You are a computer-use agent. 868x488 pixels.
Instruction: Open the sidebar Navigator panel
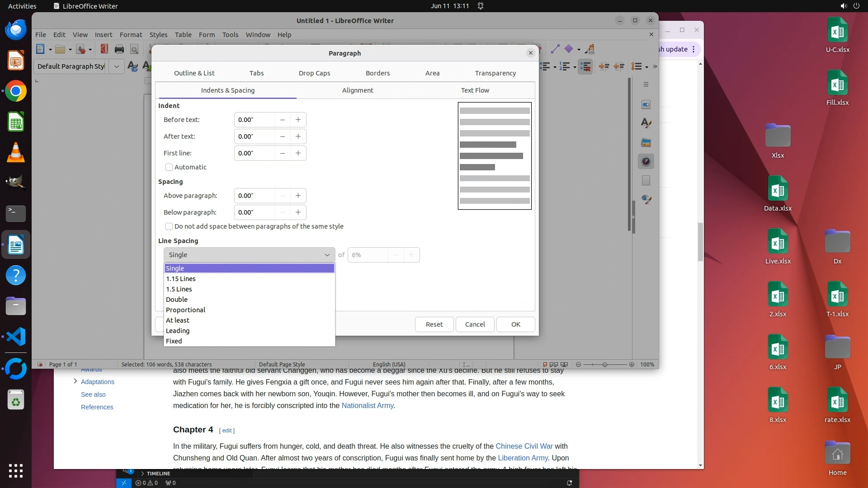click(x=646, y=162)
